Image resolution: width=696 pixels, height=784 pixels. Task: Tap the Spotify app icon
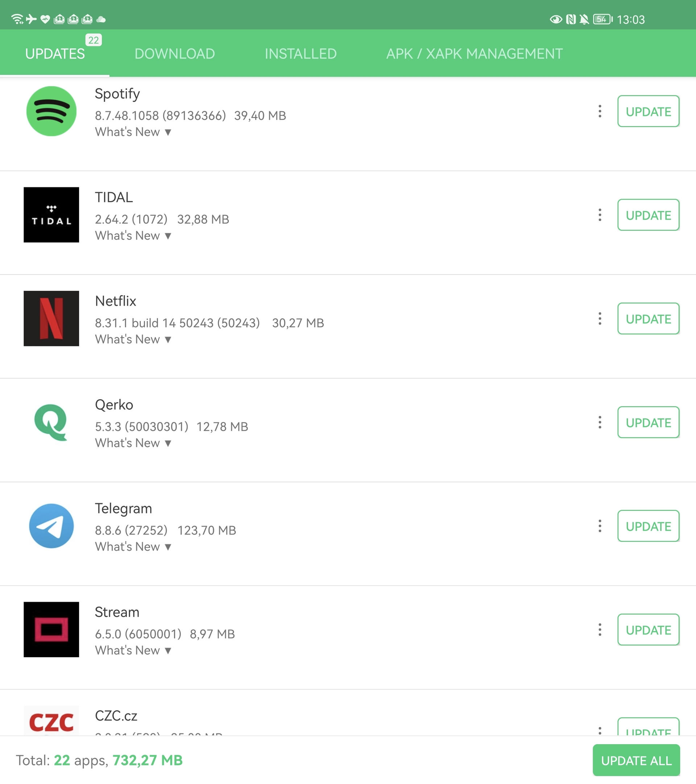coord(51,111)
